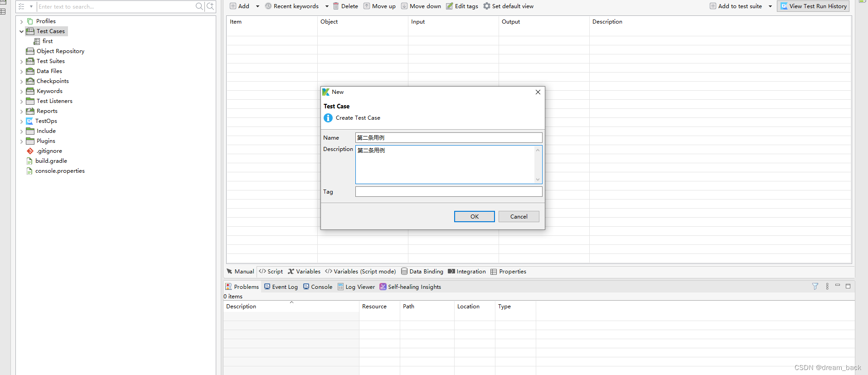This screenshot has width=868, height=375.
Task: Click the TestOps icon in the tree
Action: 29,121
